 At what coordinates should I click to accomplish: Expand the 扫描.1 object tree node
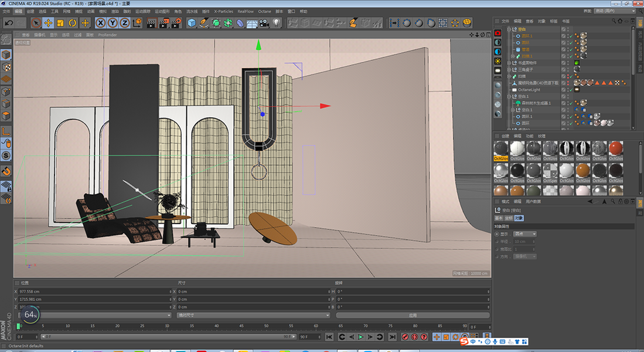[x=513, y=56]
